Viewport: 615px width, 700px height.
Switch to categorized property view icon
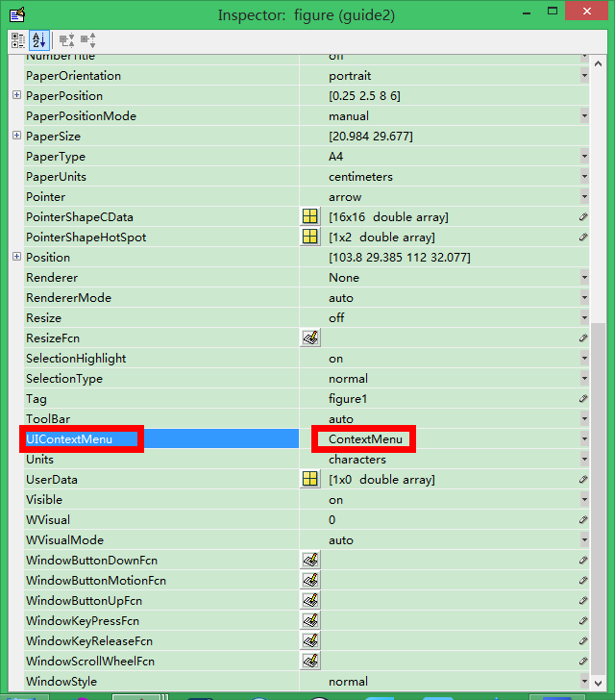pyautogui.click(x=18, y=40)
